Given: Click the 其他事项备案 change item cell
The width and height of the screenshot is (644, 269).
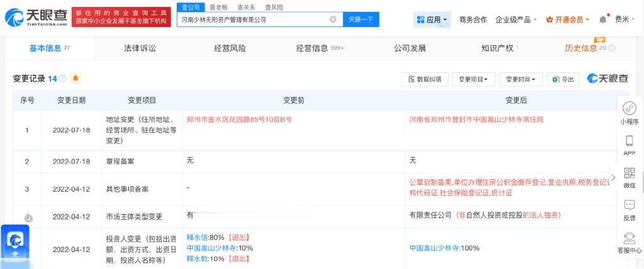Looking at the screenshot, I should [142, 189].
